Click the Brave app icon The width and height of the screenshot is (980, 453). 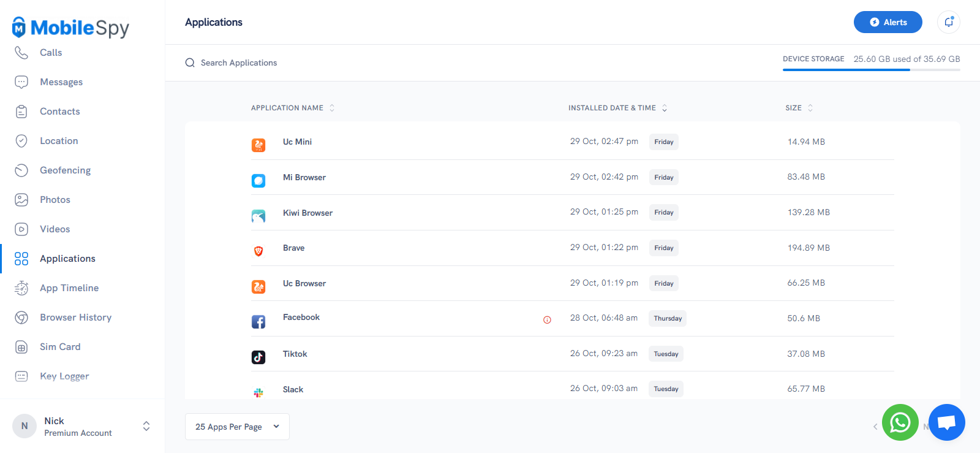258,251
